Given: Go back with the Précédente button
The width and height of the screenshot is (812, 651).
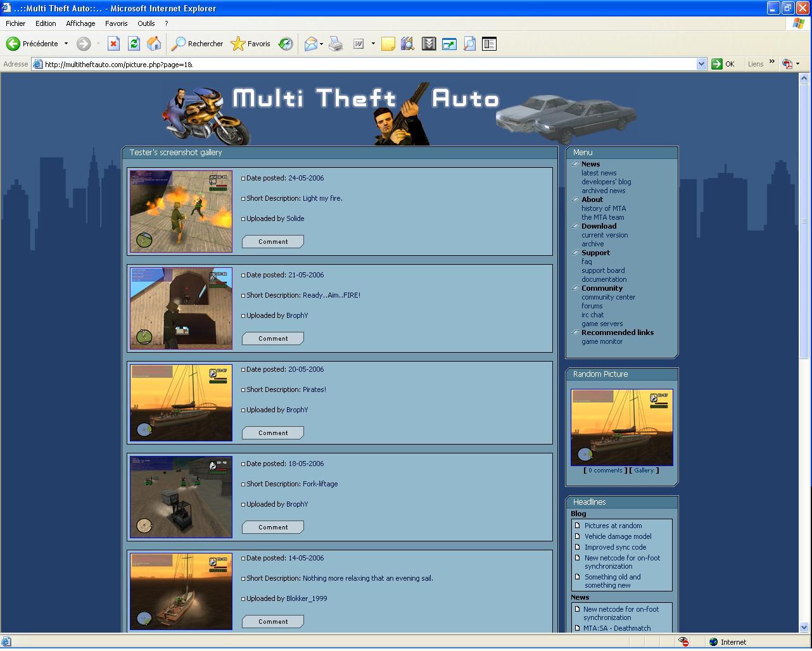Looking at the screenshot, I should pyautogui.click(x=32, y=44).
